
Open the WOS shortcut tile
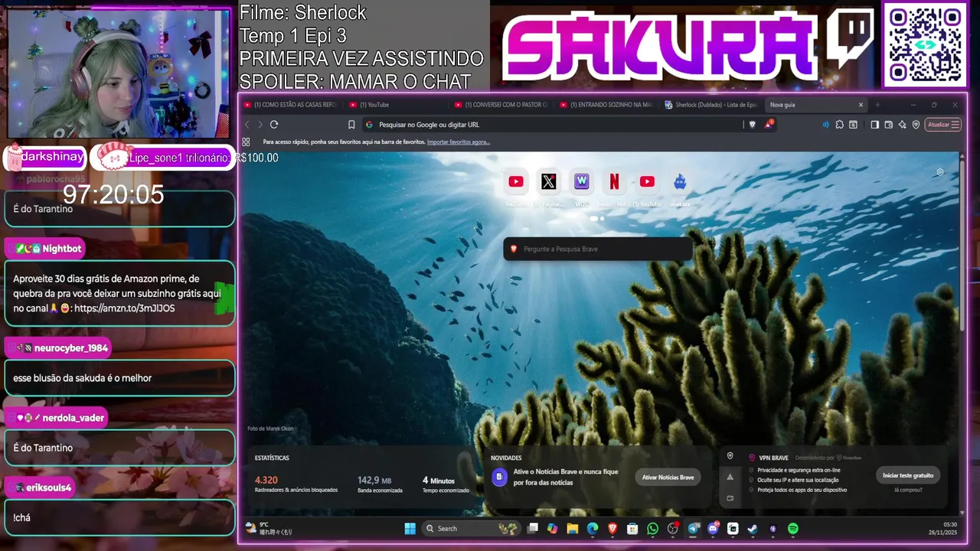click(581, 182)
